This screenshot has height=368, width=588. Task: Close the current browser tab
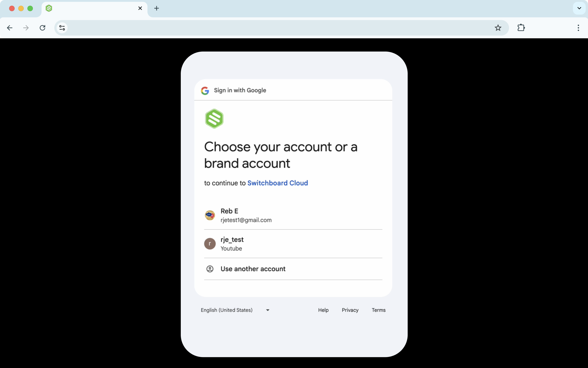coord(140,8)
